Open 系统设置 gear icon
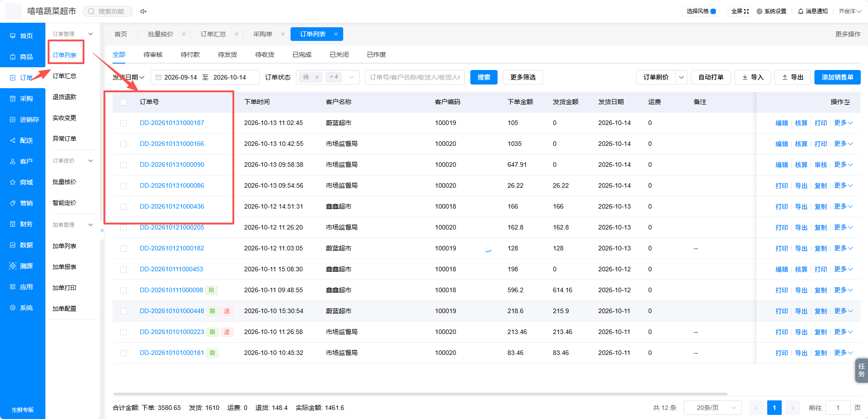 click(x=759, y=11)
